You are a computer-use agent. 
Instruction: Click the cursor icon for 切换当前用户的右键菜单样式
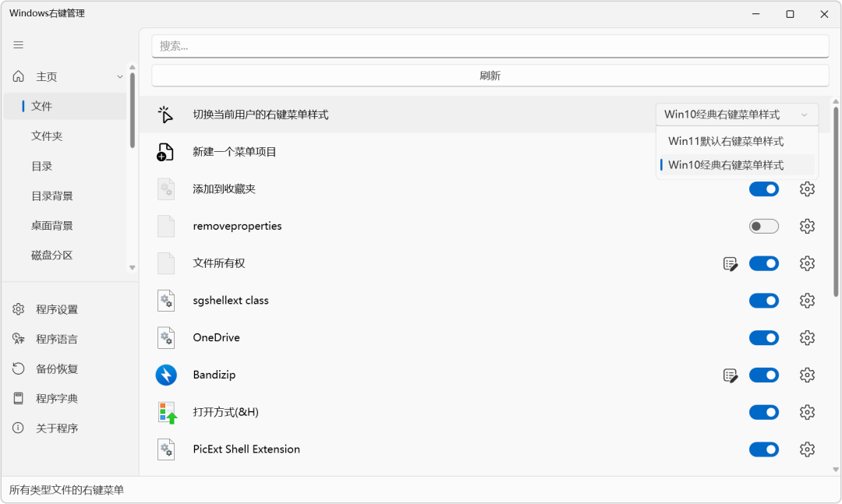(x=165, y=115)
